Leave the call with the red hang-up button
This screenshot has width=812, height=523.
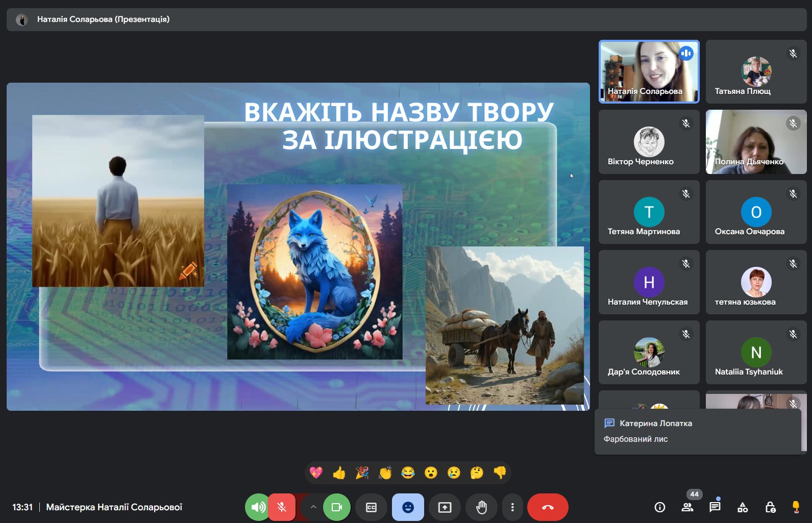point(548,507)
